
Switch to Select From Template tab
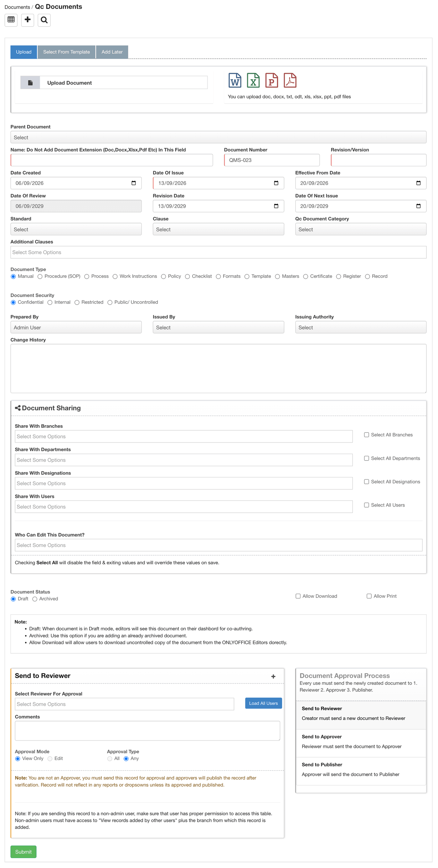[66, 52]
